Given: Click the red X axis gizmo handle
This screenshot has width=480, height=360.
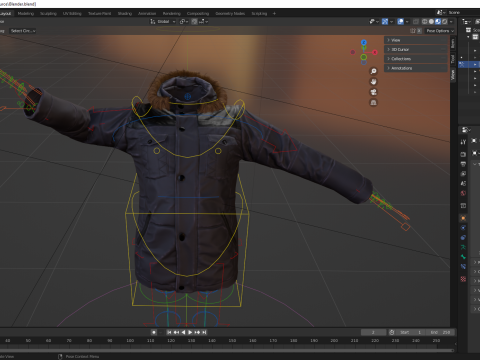Looking at the screenshot, I should 375,52.
